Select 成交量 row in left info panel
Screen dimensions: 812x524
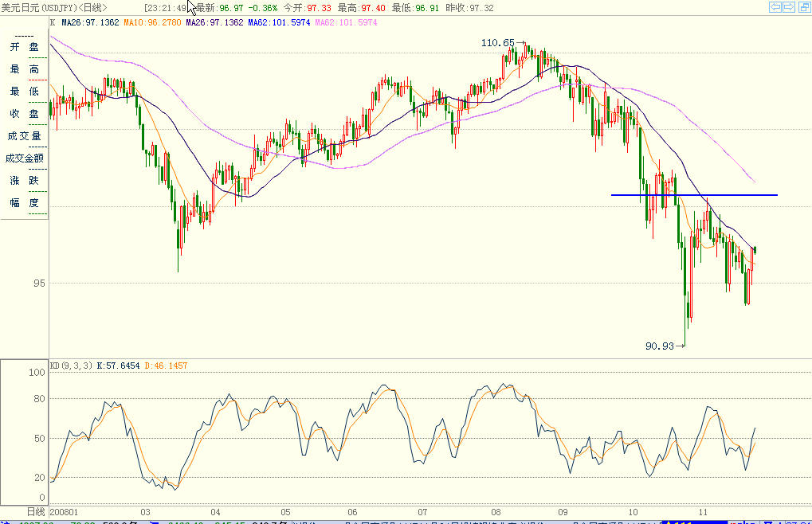[x=25, y=136]
